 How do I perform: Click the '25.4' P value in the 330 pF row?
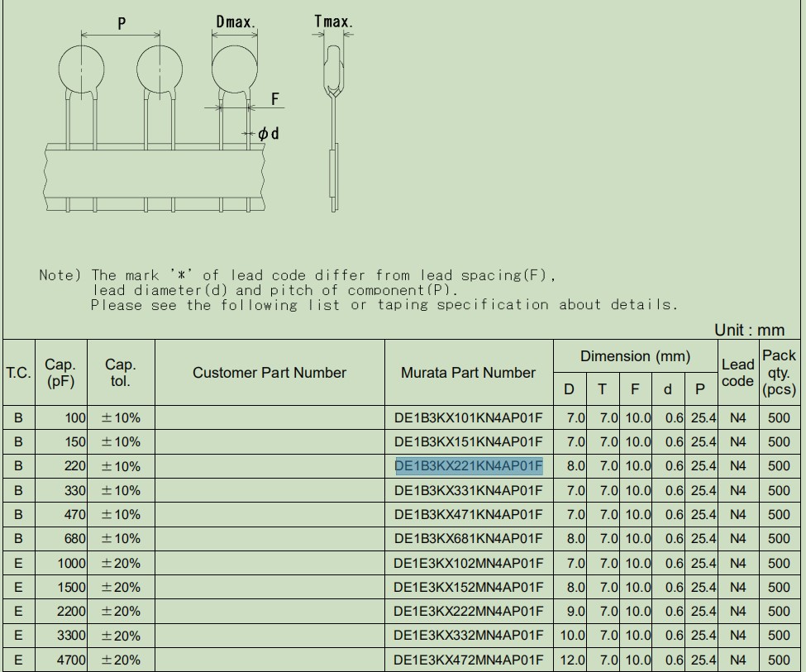703,490
